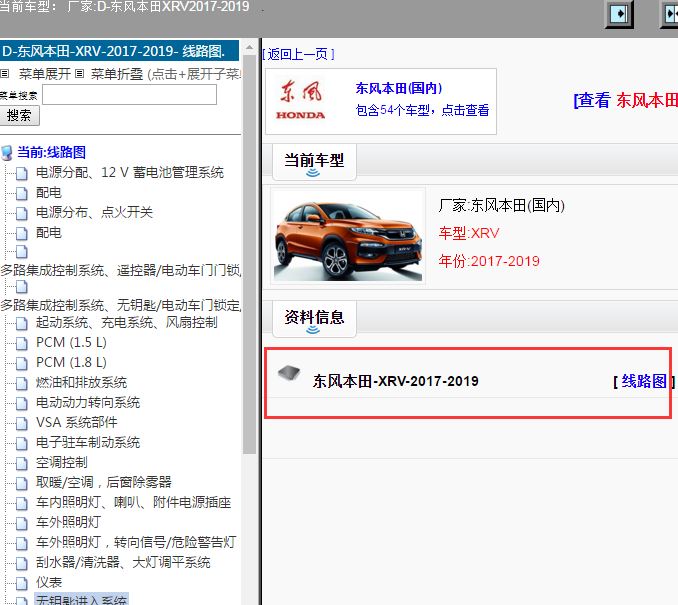The image size is (678, 605).
Task: Open 电源分配、12 V 蓄电池管理系统
Action: [x=130, y=173]
